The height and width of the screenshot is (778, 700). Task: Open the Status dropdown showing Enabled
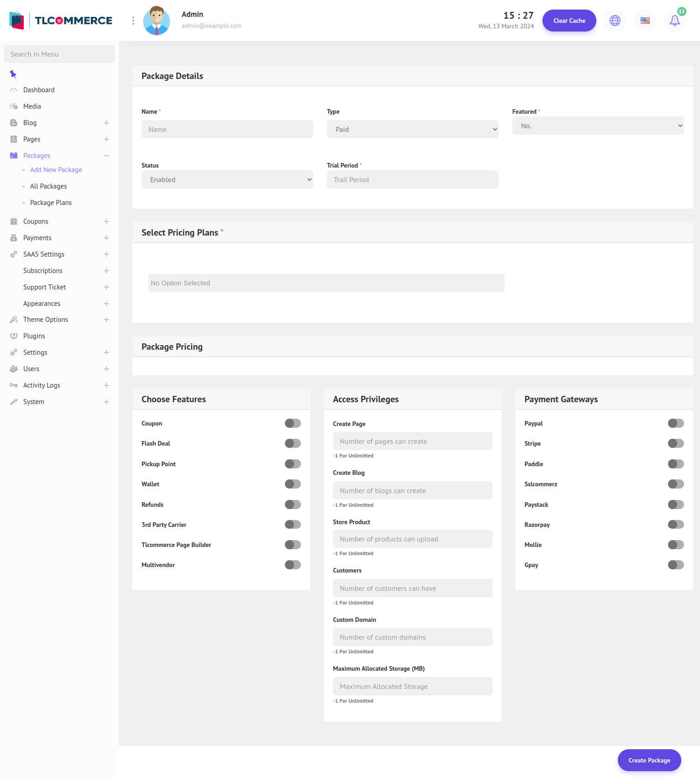click(227, 179)
